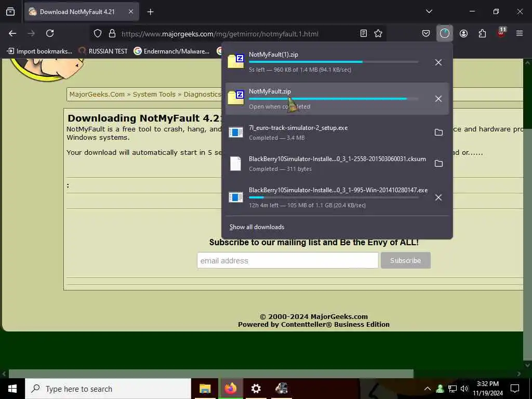Viewport: 532px width, 399px height.
Task: Click Show all downloads
Action: coord(257,227)
